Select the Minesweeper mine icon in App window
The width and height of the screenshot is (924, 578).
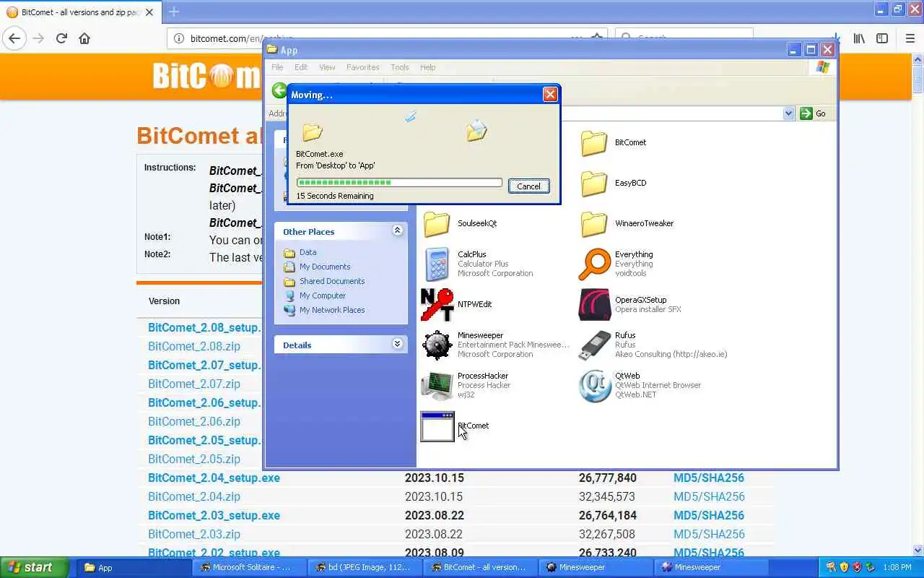(x=437, y=345)
